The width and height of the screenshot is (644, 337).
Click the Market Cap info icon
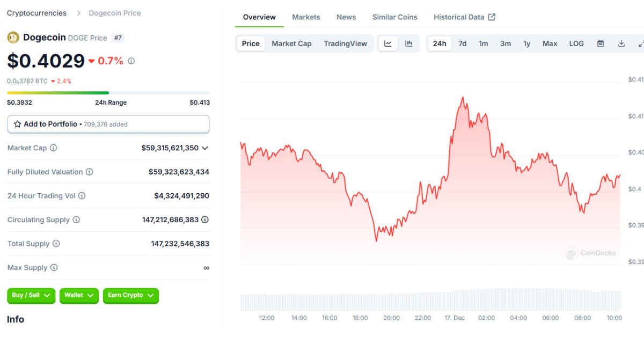coord(54,148)
